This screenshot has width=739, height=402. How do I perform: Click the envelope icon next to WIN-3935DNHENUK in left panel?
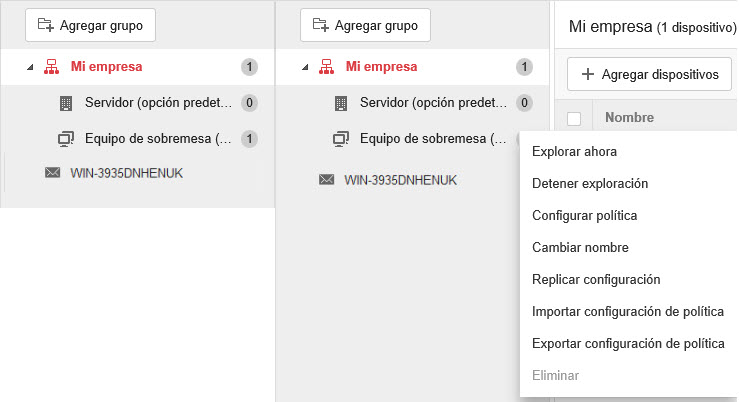[53, 173]
